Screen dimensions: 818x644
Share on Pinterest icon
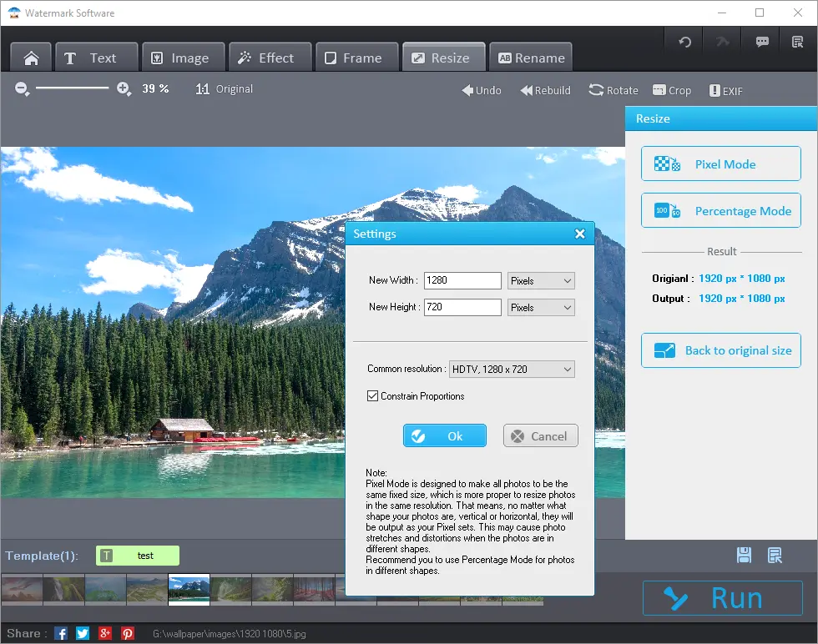click(128, 633)
